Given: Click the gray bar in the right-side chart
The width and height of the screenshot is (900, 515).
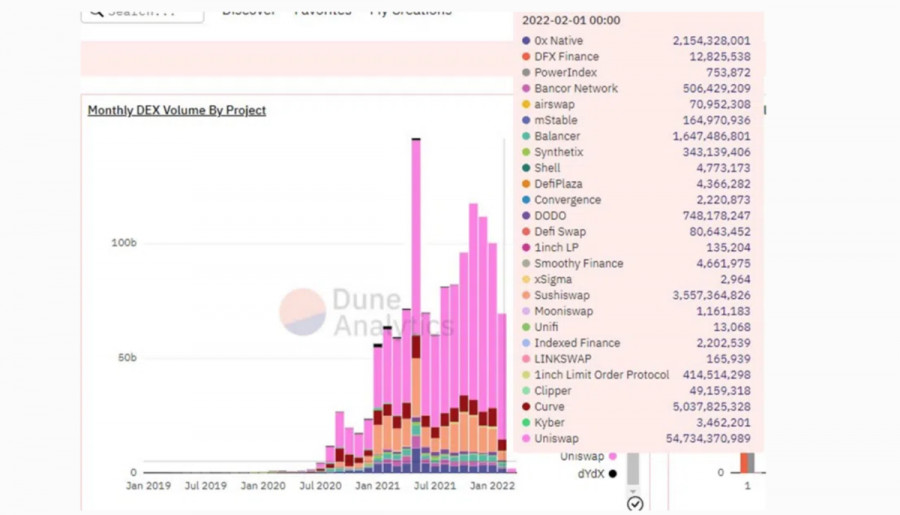Looking at the screenshot, I should pos(751,463).
